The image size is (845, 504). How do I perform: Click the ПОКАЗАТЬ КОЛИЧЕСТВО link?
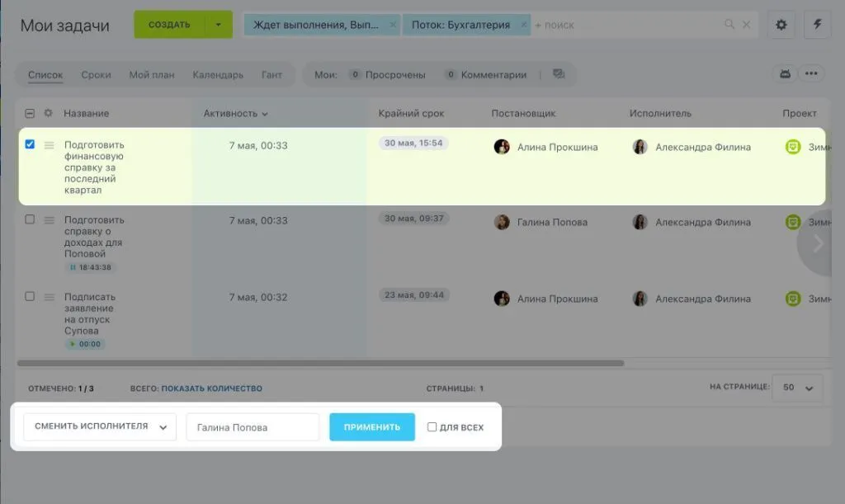pos(211,389)
